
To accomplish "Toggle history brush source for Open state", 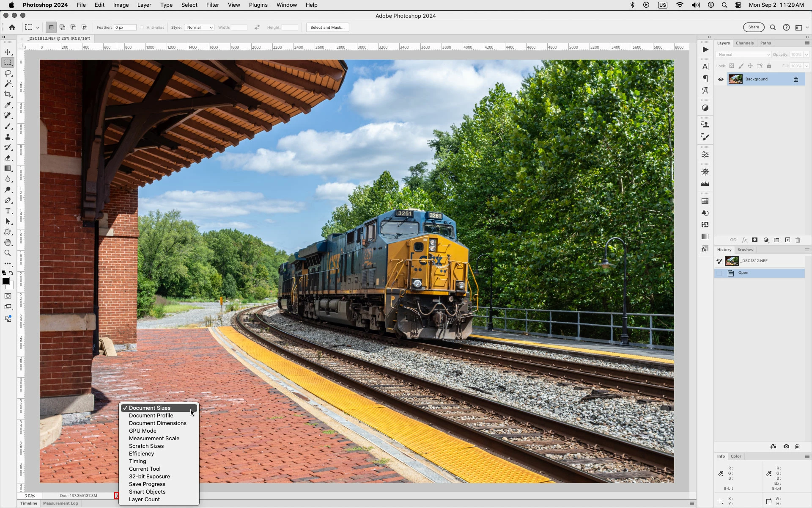I will [x=719, y=273].
